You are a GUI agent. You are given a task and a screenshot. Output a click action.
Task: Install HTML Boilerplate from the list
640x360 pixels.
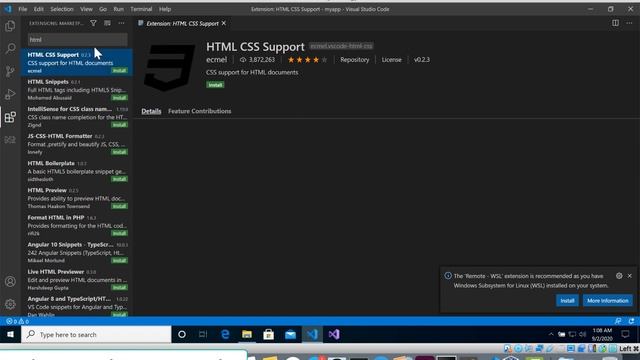pyautogui.click(x=119, y=179)
